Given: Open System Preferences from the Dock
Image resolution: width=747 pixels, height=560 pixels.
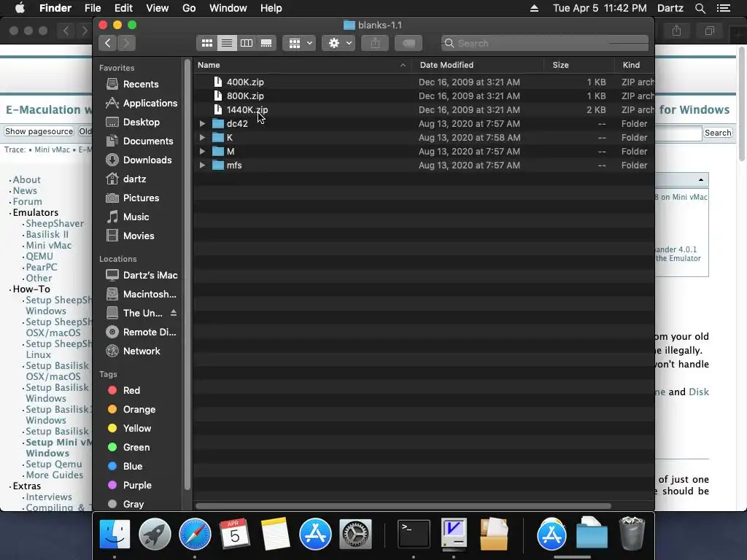Looking at the screenshot, I should click(x=355, y=534).
